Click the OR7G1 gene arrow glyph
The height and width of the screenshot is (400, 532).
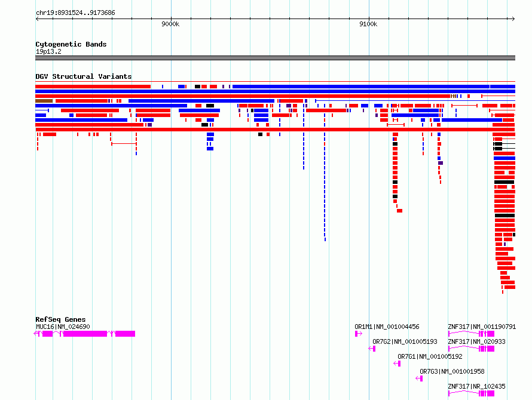tap(397, 364)
